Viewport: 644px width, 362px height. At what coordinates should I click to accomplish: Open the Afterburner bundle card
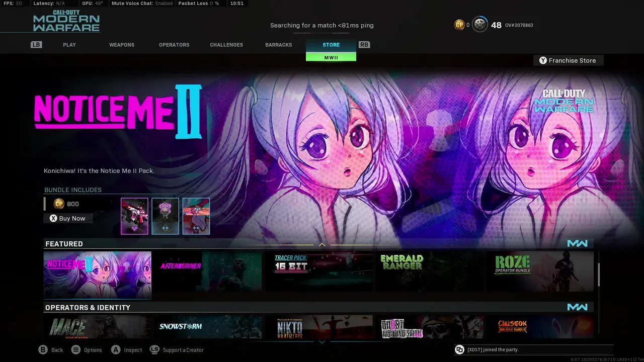208,271
